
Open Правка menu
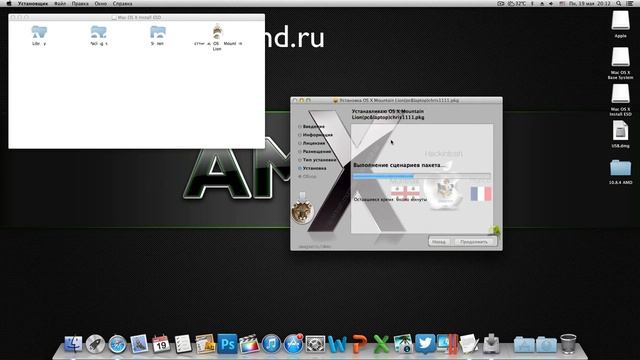(80, 3)
